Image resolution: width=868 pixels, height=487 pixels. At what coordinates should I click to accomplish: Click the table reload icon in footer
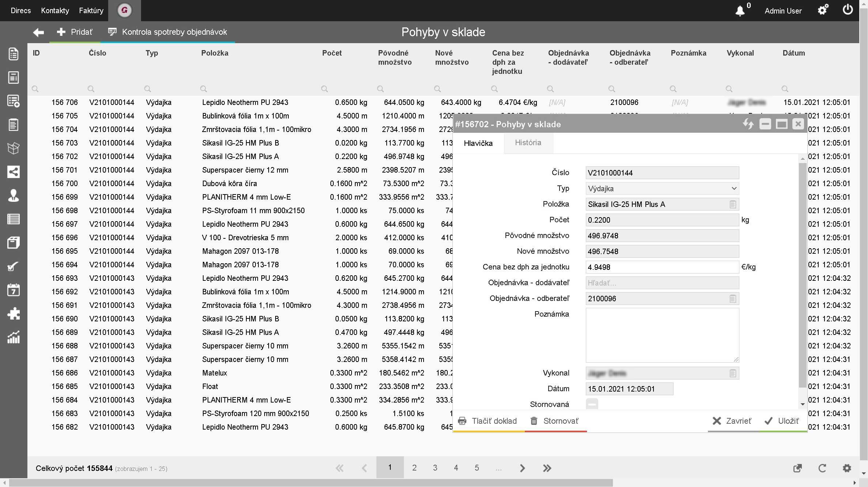point(822,468)
